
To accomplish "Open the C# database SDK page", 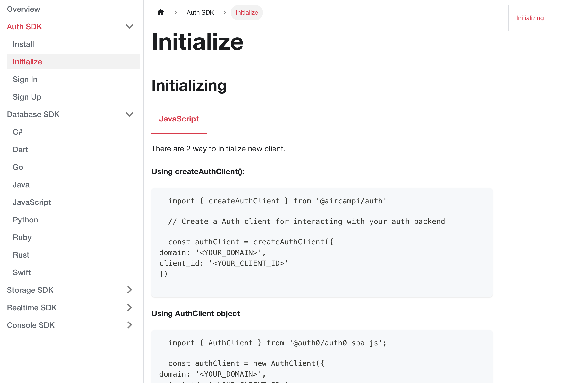I will tap(18, 132).
